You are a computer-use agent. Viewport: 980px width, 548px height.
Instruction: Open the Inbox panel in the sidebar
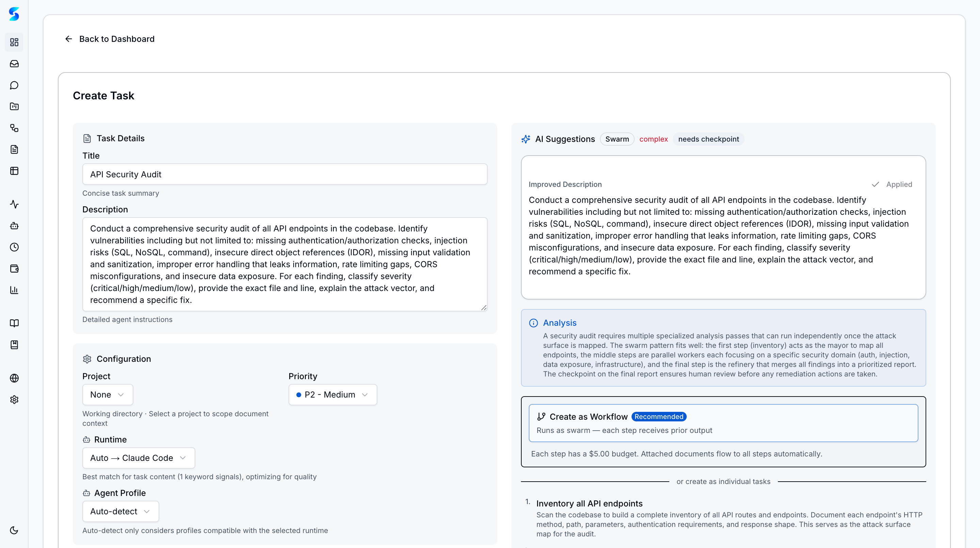14,64
